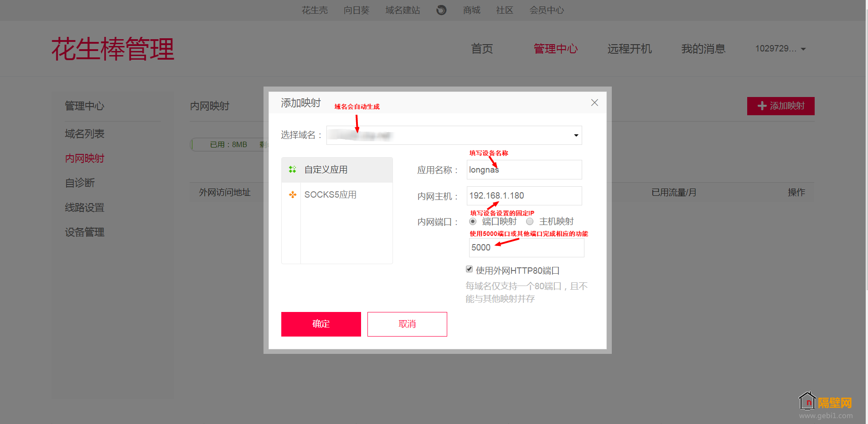This screenshot has height=424, width=868.
Task: Click the green custom application icon
Action: click(x=293, y=169)
